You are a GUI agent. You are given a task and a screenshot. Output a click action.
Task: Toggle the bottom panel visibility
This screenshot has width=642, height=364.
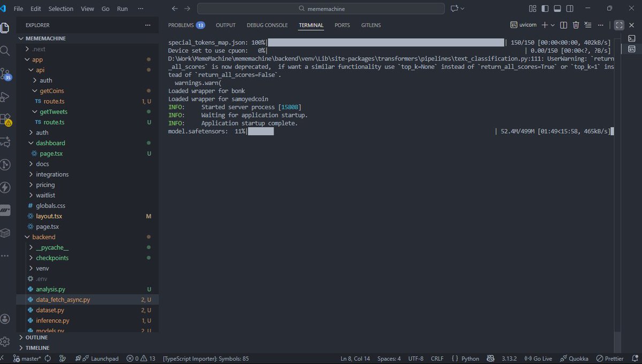[557, 9]
